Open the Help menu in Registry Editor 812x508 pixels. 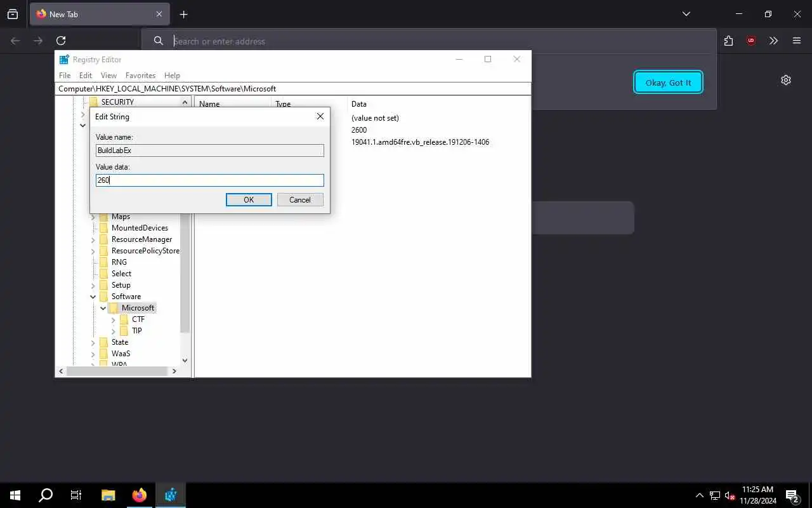172,75
